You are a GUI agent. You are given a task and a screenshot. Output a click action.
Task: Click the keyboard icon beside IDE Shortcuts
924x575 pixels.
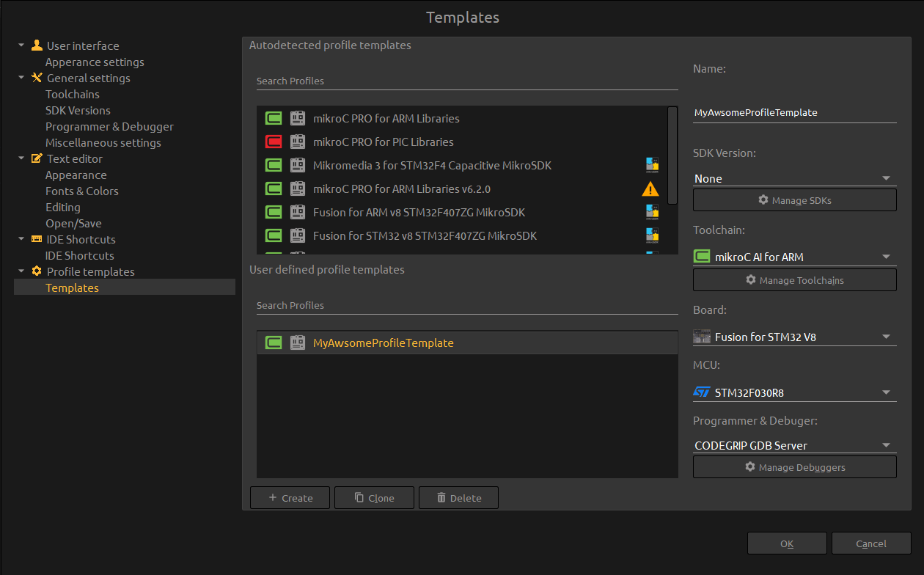(37, 239)
